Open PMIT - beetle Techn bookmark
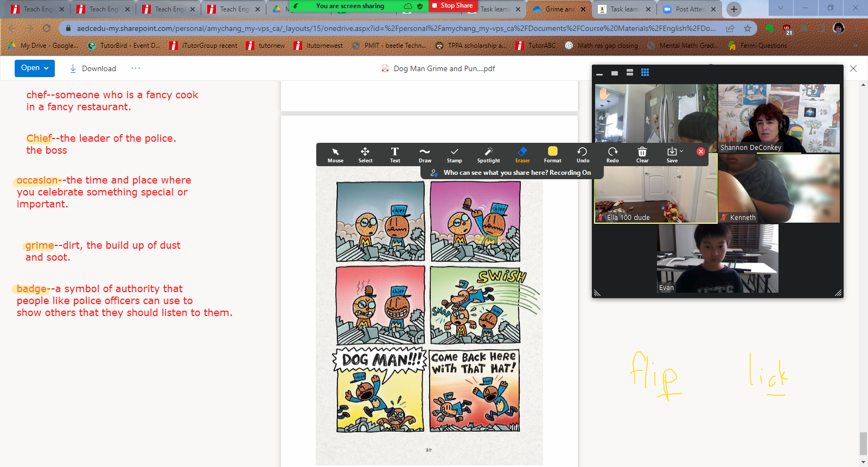This screenshot has width=868, height=467. coord(389,46)
